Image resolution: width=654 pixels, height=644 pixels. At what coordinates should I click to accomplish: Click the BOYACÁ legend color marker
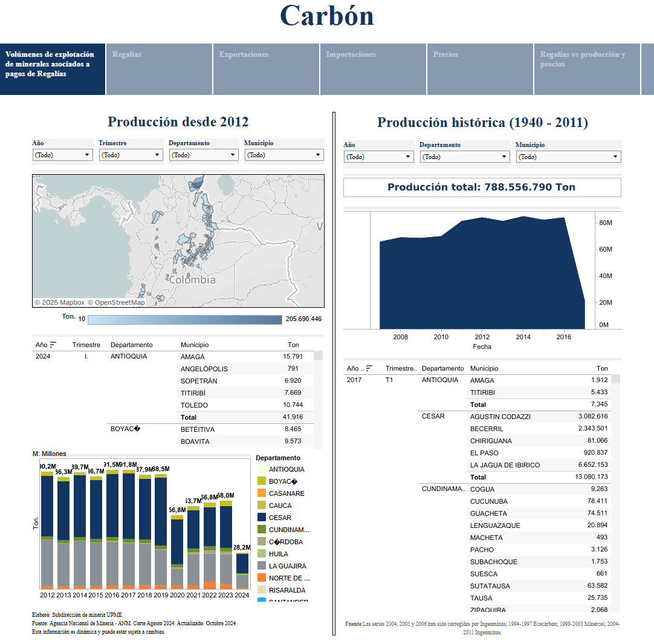click(261, 481)
